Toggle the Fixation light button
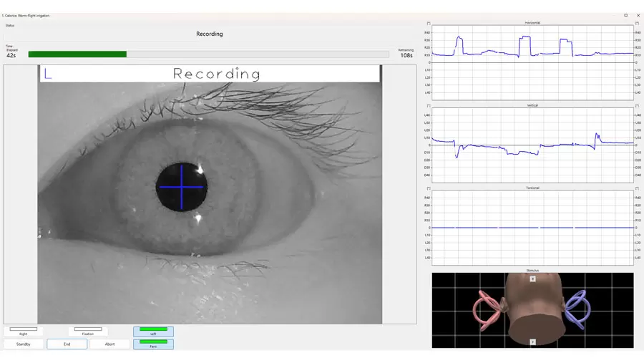The width and height of the screenshot is (644, 363). (x=88, y=331)
